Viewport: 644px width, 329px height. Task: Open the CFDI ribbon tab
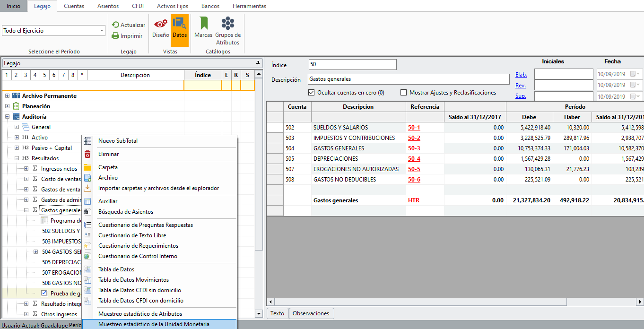pyautogui.click(x=138, y=6)
